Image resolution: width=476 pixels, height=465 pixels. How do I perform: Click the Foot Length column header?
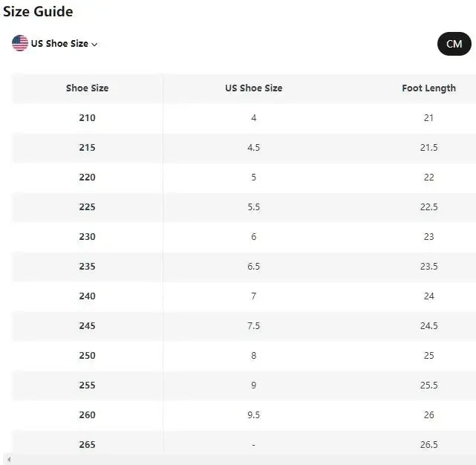pyautogui.click(x=428, y=88)
